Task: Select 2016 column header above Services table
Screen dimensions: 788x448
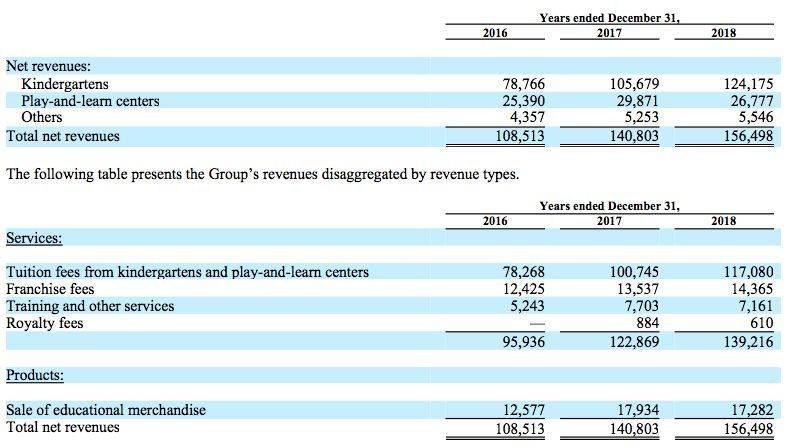Action: point(495,221)
